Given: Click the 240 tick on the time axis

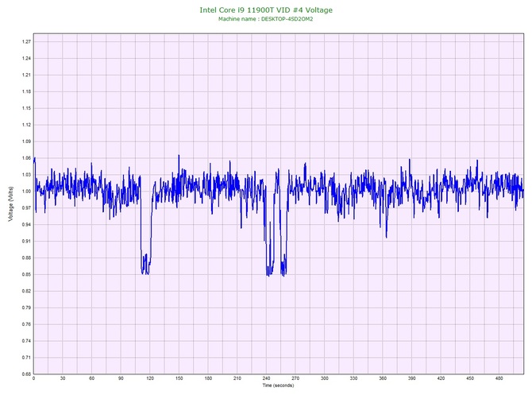Looking at the screenshot, I should [266, 378].
